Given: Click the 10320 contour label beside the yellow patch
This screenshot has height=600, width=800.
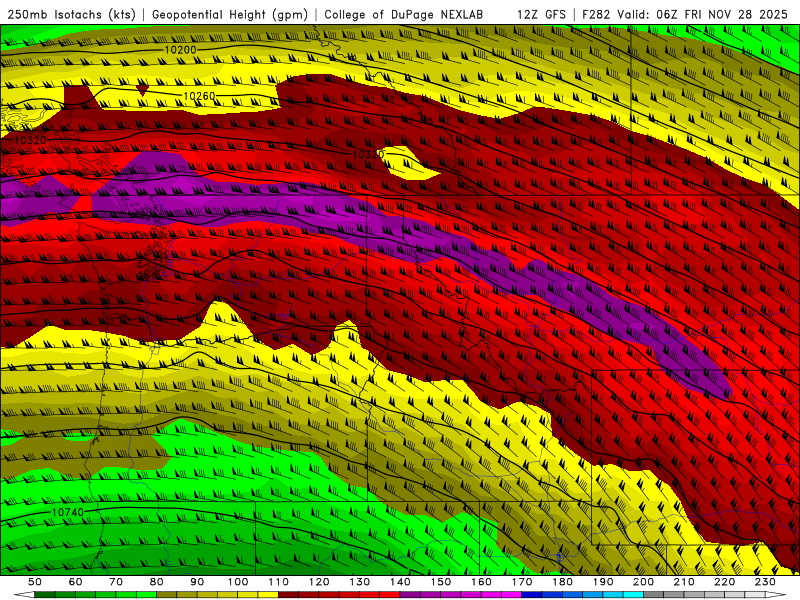Looking at the screenshot, I should (x=368, y=154).
